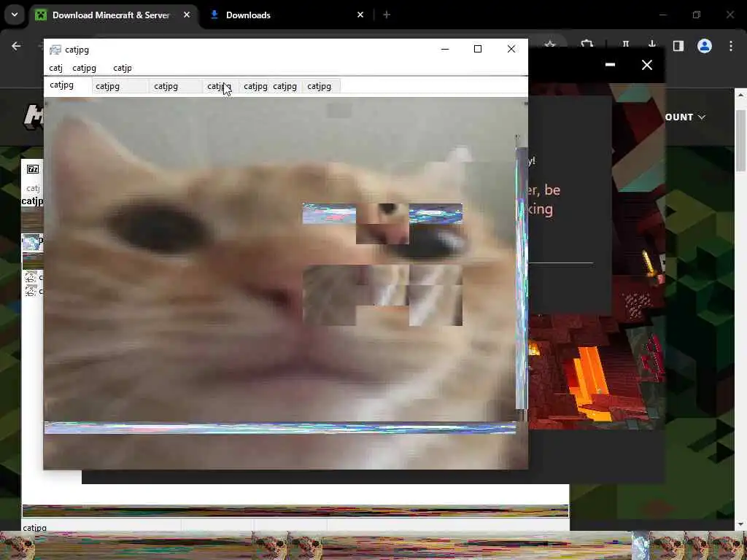This screenshot has width=747, height=560.
Task: Open gray 'catj' menu in 7-Zip window
Action: (33, 189)
